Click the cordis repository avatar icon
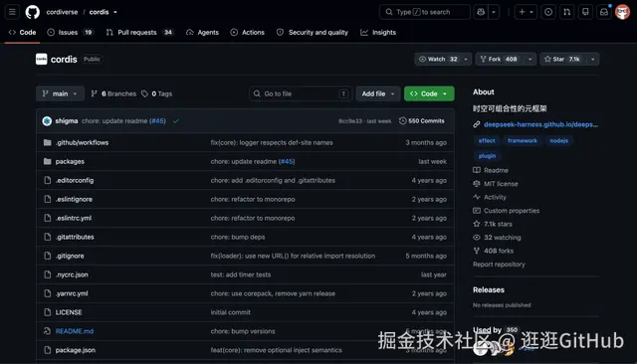The height and width of the screenshot is (364, 637). [42, 60]
